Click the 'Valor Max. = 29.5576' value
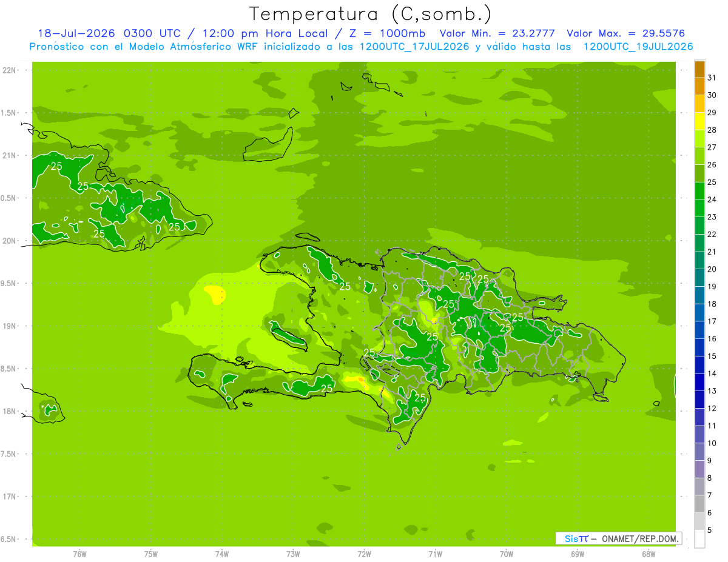The image size is (728, 562). pyautogui.click(x=626, y=33)
